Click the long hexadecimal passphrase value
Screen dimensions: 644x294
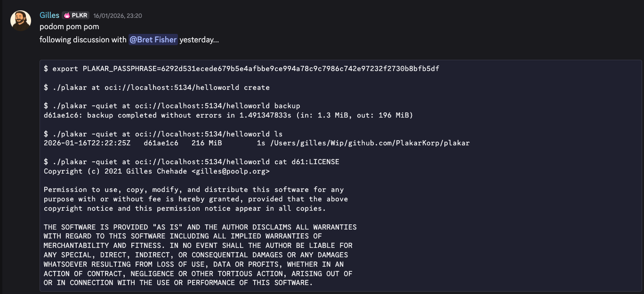(311, 69)
